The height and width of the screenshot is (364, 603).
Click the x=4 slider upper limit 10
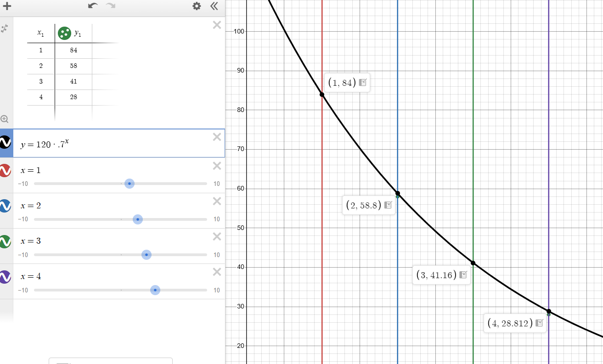click(216, 290)
